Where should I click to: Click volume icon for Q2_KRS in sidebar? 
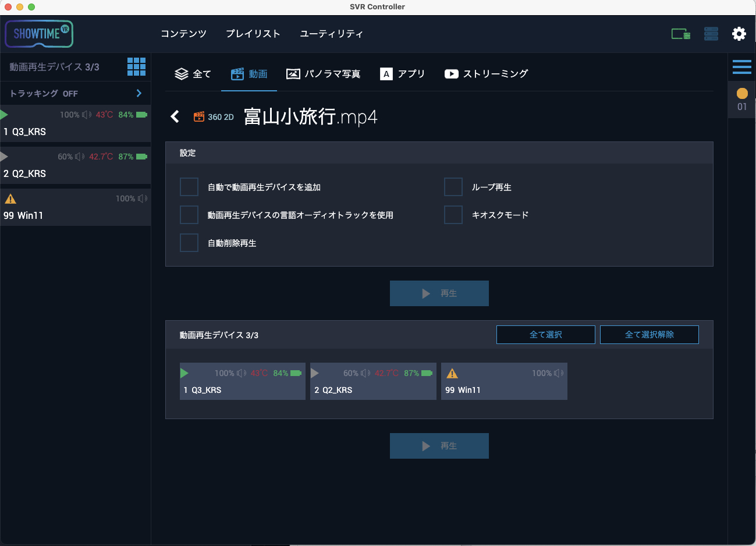click(80, 157)
